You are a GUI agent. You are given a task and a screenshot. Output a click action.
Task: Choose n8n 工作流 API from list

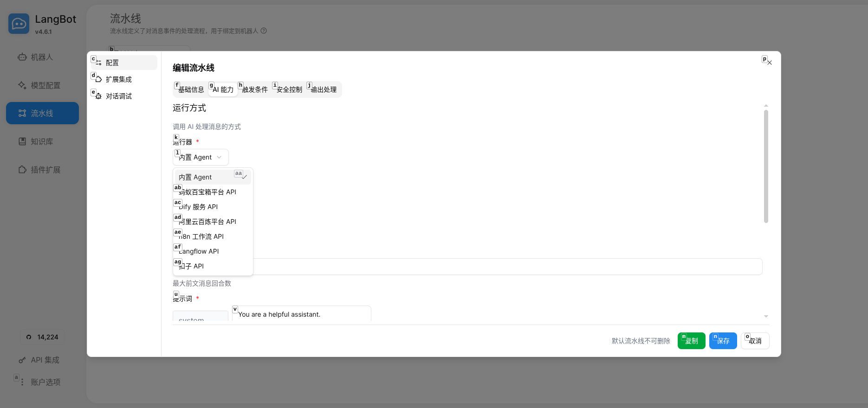pyautogui.click(x=201, y=236)
